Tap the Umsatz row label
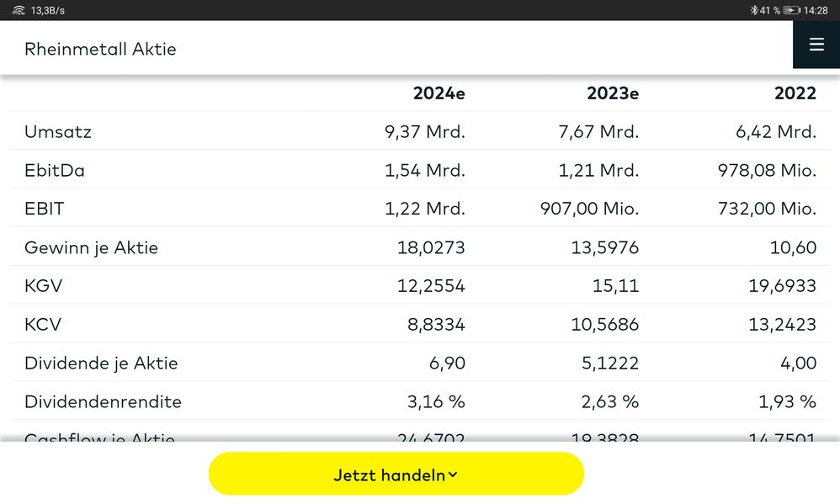This screenshot has height=504, width=840. 58,132
